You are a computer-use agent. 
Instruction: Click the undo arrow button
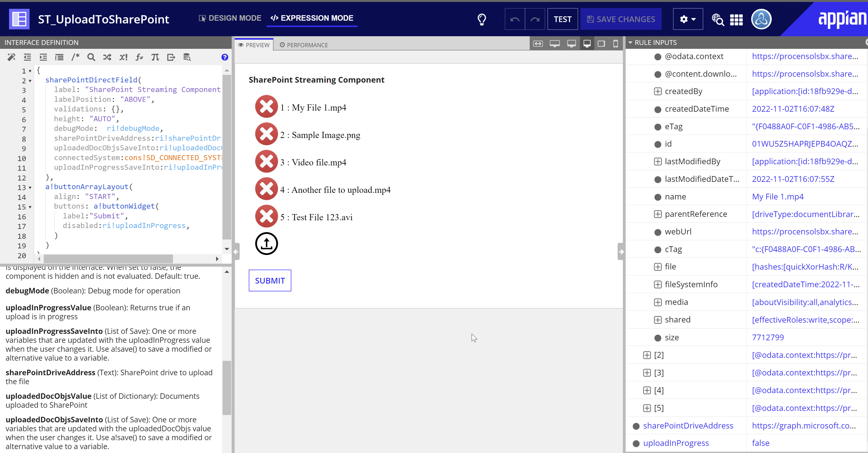(x=514, y=19)
